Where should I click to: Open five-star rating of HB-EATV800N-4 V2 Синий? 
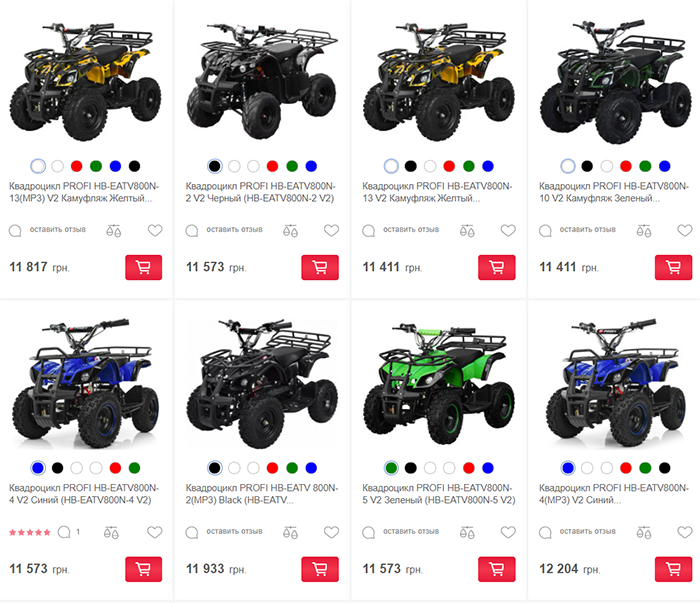point(30,532)
